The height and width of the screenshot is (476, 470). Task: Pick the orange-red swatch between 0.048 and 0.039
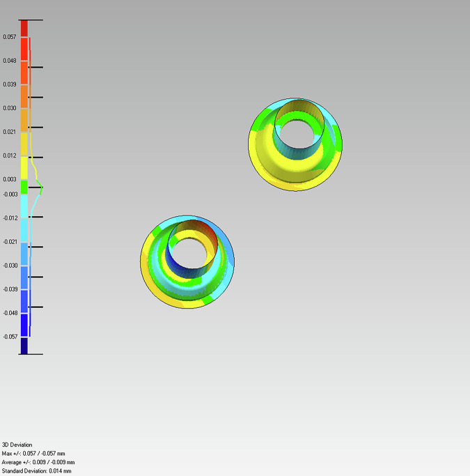click(24, 73)
